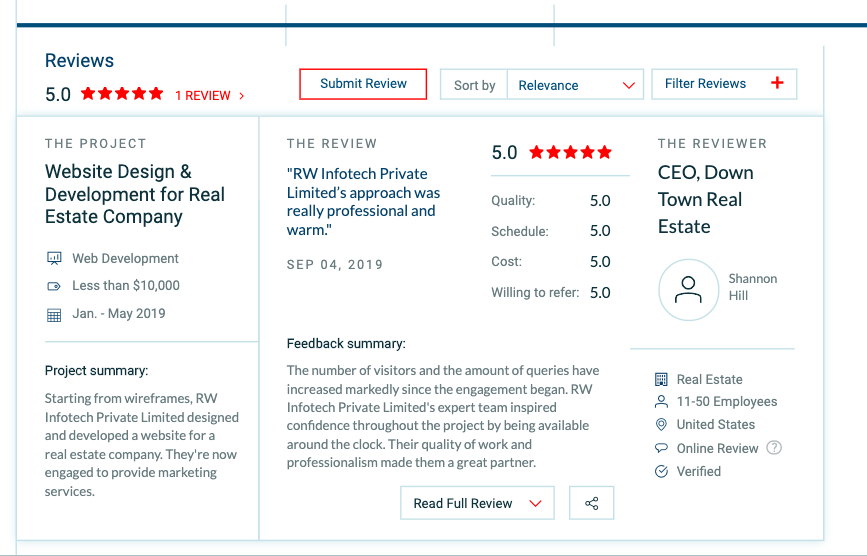Click the person icon by 11-50 Employees
Viewport: 867px width, 556px height.
point(661,402)
